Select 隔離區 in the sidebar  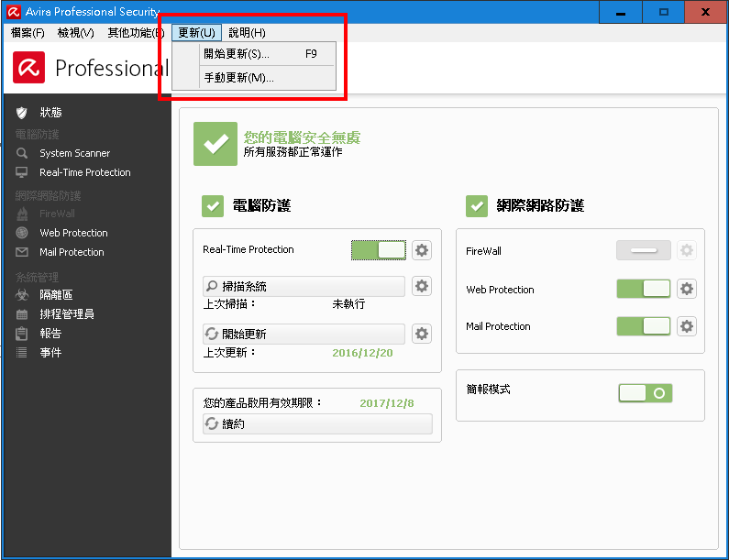point(56,294)
